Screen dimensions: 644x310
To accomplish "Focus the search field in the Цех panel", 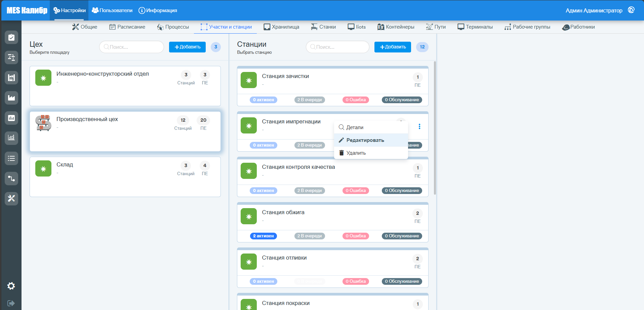I will [131, 47].
